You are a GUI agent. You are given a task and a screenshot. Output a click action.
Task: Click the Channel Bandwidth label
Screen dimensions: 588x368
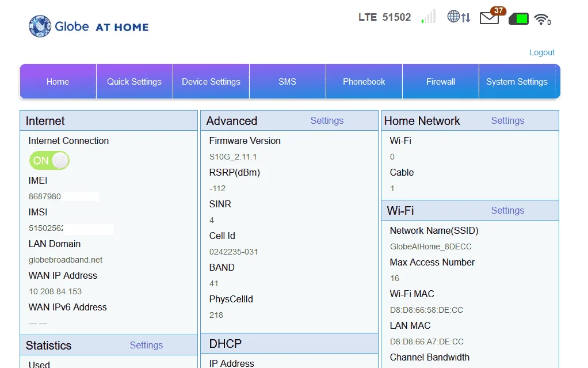(x=429, y=357)
